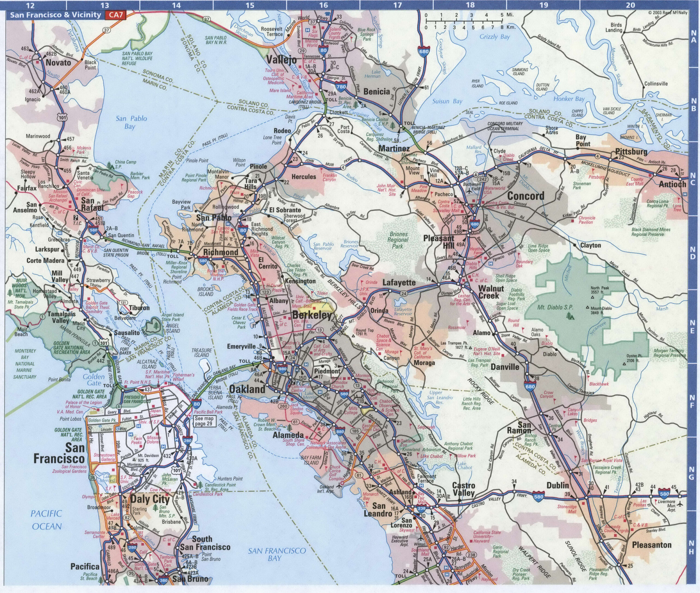
Task: Select the 'Antioch' city label
Action: click(672, 184)
